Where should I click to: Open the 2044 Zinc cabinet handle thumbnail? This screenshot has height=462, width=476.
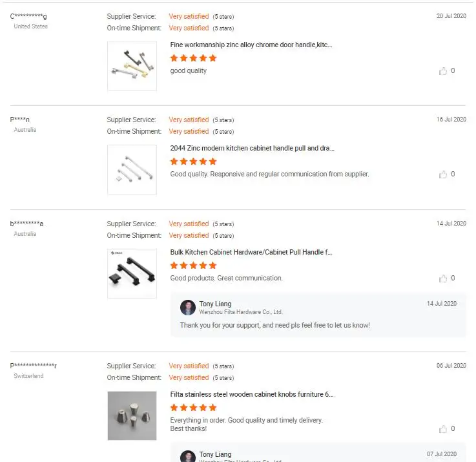pos(132,169)
